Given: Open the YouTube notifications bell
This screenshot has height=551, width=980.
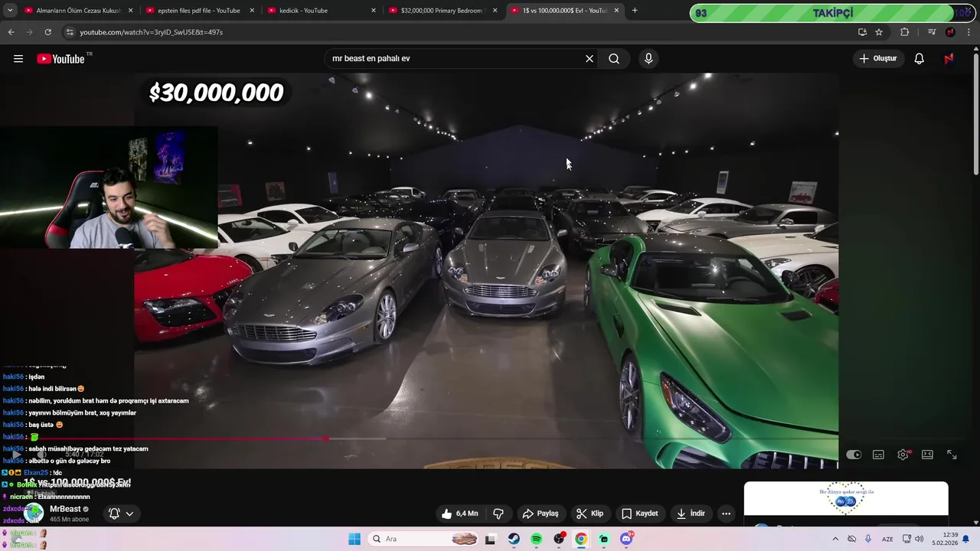Looking at the screenshot, I should [x=920, y=59].
